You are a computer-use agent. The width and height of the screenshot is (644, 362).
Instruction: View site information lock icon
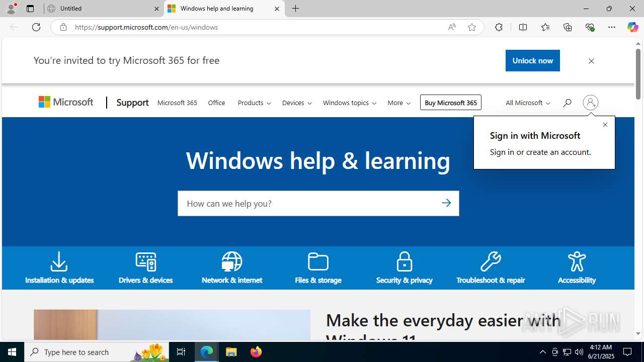click(63, 27)
